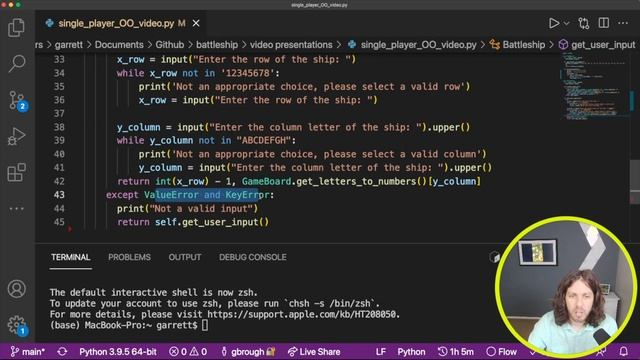Image resolution: width=640 pixels, height=360 pixels.
Task: Open the get_user_input method breadcrumb
Action: click(x=597, y=44)
